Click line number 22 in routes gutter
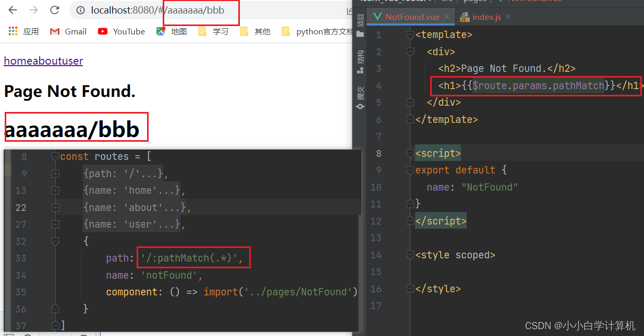The width and height of the screenshot is (644, 336). 21,207
